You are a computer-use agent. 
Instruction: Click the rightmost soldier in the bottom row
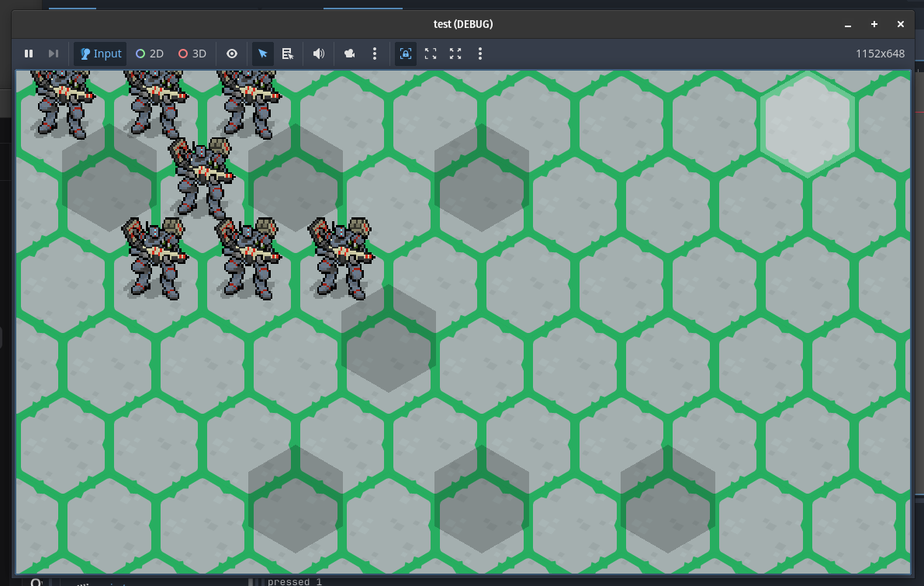(x=341, y=258)
